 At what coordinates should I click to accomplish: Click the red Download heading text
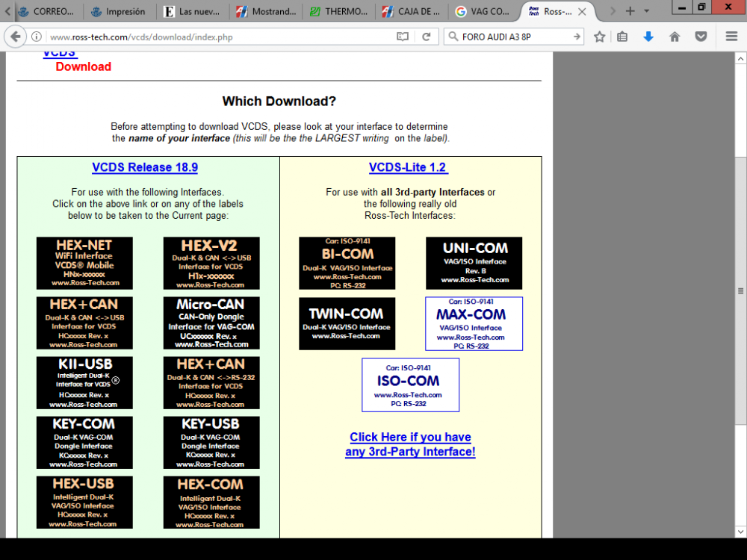tap(84, 66)
